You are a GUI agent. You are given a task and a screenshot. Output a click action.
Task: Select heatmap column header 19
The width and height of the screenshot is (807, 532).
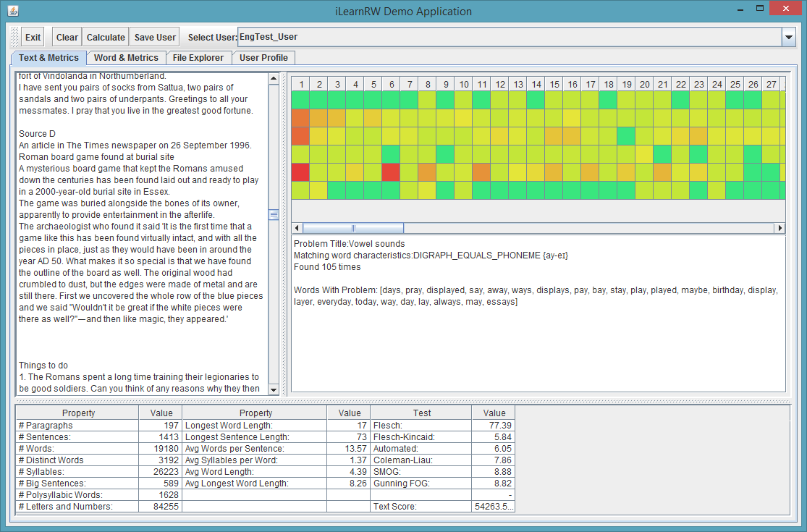626,85
